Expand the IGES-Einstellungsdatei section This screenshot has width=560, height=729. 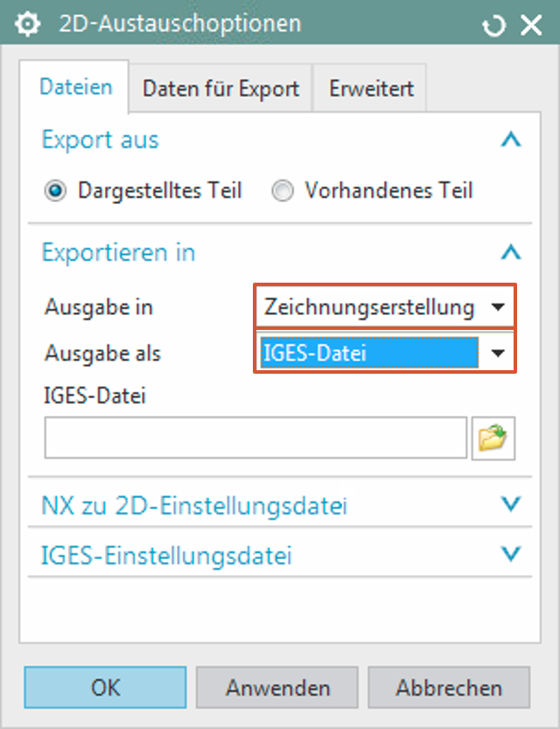tap(511, 554)
